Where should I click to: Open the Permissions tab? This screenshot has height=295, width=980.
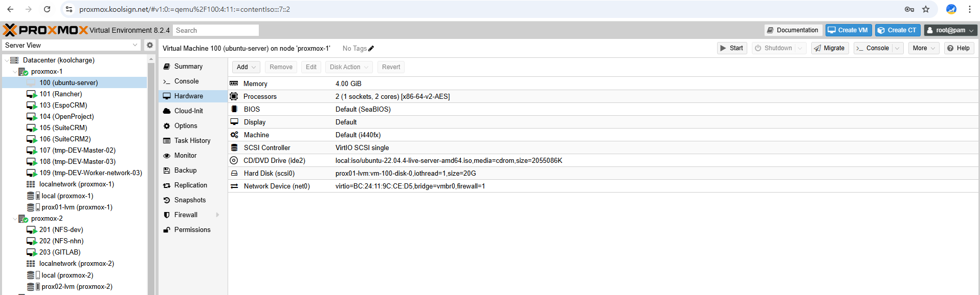pyautogui.click(x=193, y=230)
